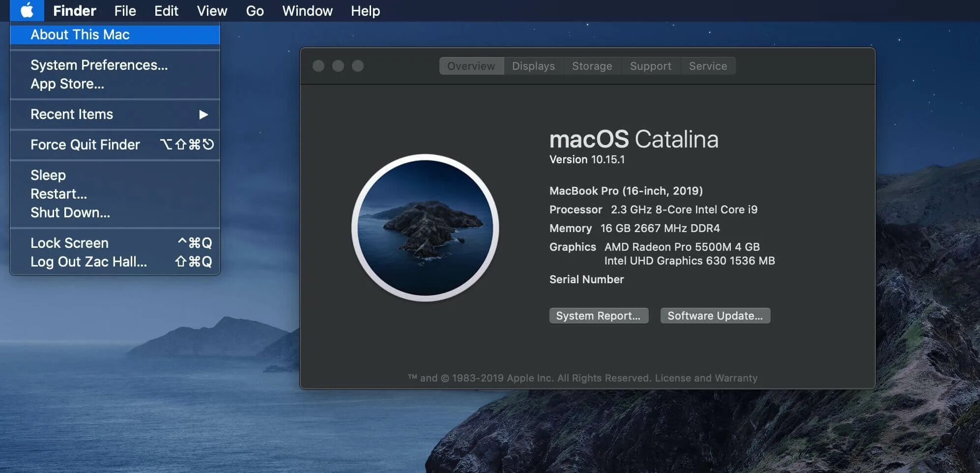Open App Store from Apple menu
This screenshot has width=980, height=473.
[x=115, y=84]
